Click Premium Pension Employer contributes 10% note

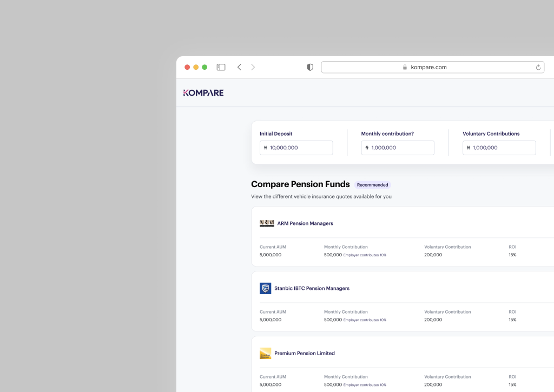pyautogui.click(x=365, y=385)
